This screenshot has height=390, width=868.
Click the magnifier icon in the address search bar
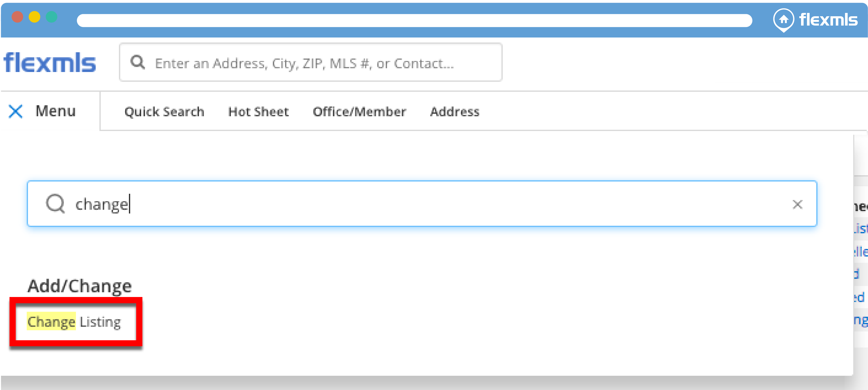(137, 62)
